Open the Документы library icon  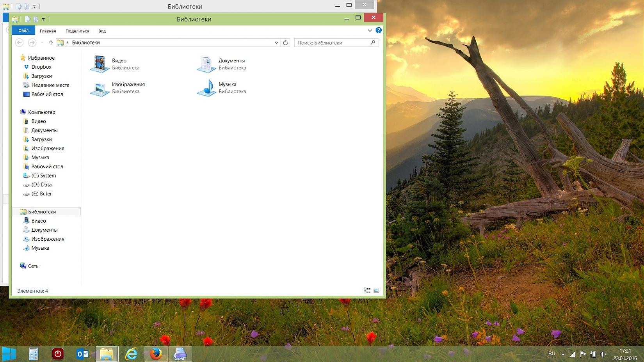206,64
